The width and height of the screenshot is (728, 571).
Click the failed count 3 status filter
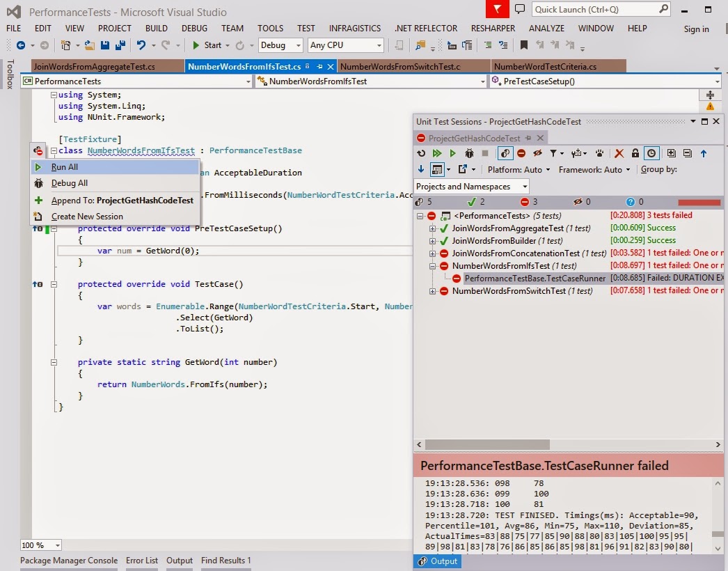point(529,202)
